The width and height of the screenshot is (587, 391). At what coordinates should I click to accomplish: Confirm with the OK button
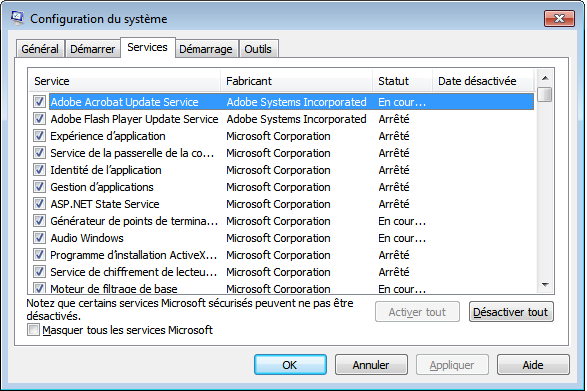[x=290, y=365]
